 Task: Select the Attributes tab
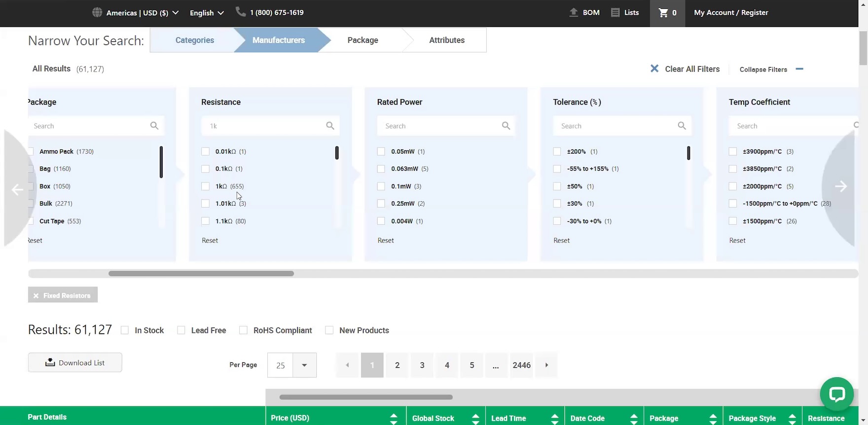446,40
